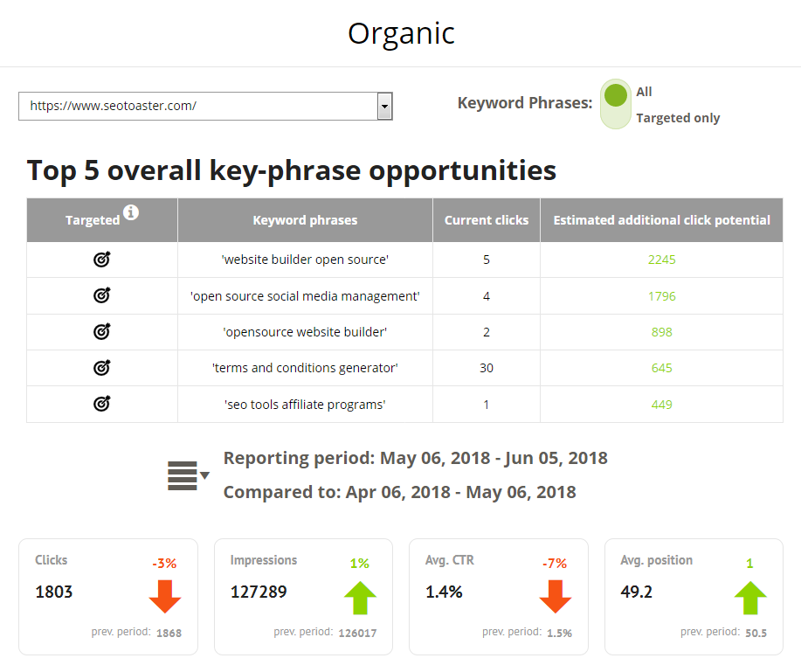Image resolution: width=801 pixels, height=672 pixels.
Task: Click target icon for 'seo tools affiliate programs'
Action: click(102, 404)
